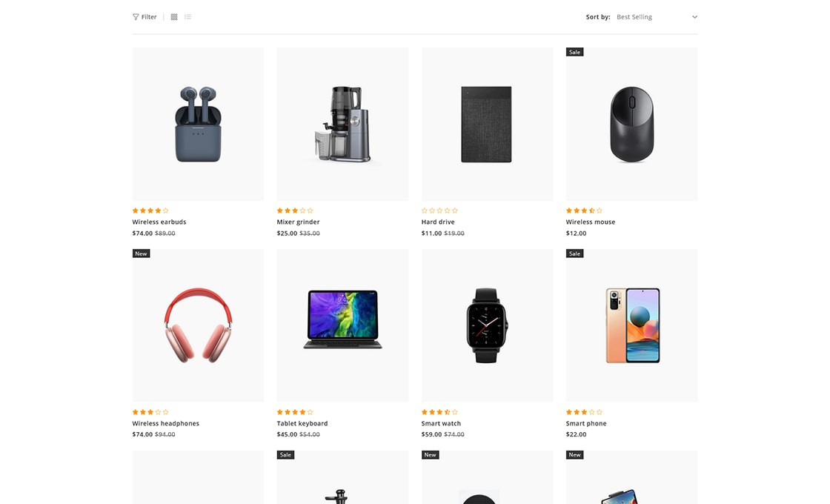Click the sort dropdown chevron arrow
This screenshot has width=830, height=504.
(694, 17)
